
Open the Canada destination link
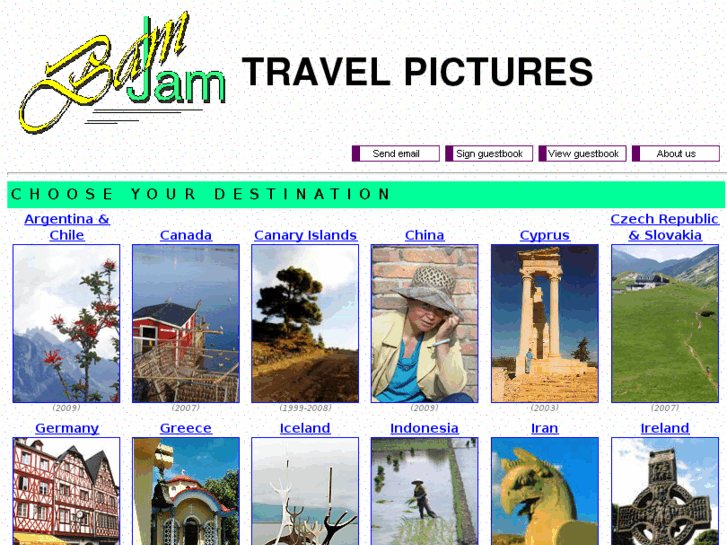186,235
